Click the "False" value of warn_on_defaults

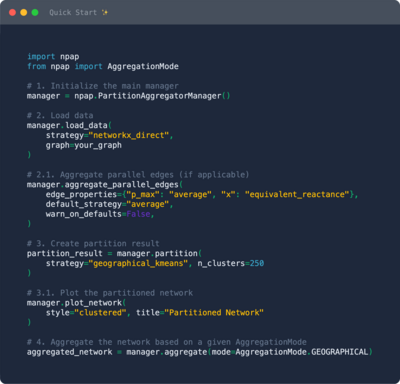click(138, 214)
